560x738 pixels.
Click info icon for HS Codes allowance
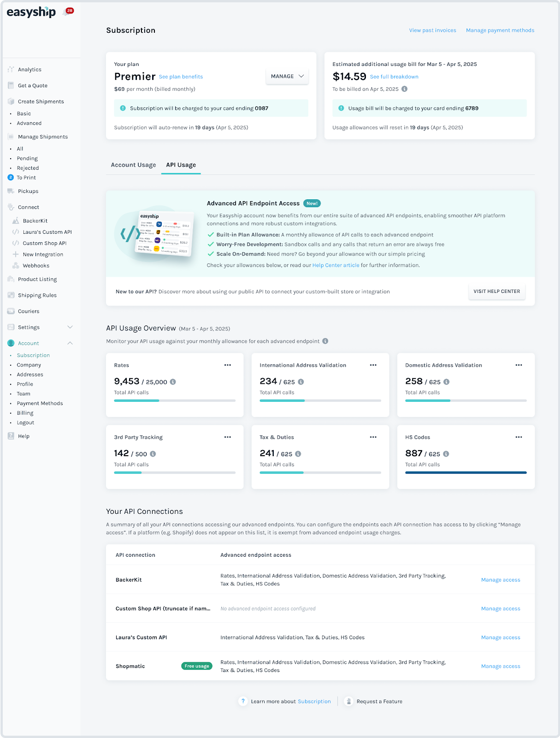[x=446, y=454]
